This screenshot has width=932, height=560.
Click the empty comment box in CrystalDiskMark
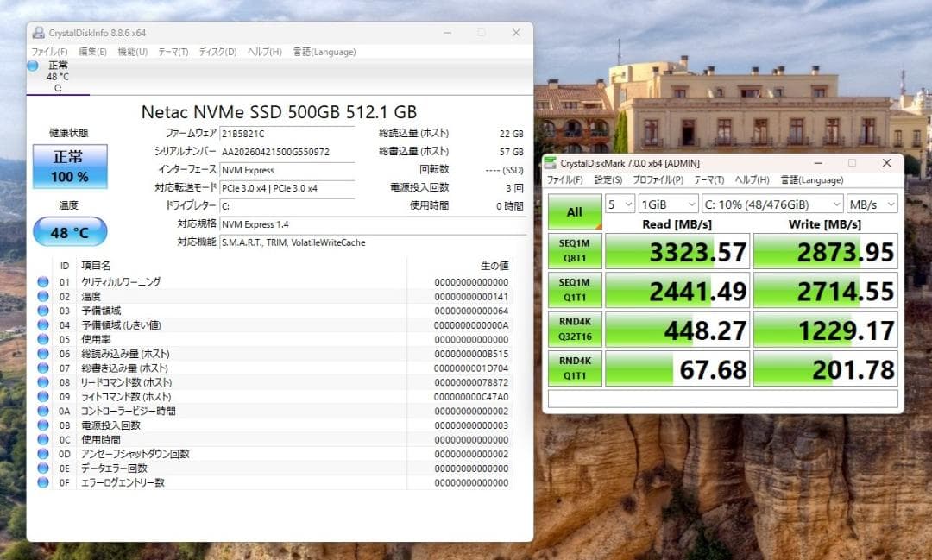(723, 399)
